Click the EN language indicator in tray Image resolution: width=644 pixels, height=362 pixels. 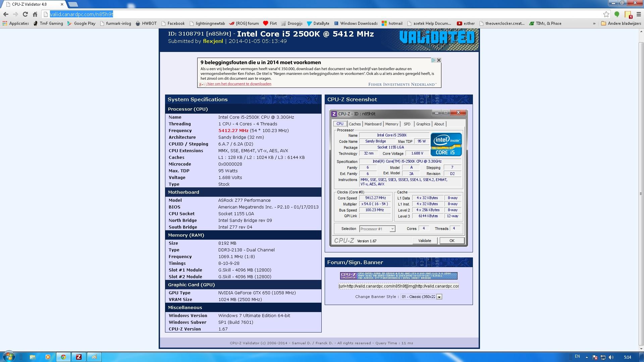577,357
